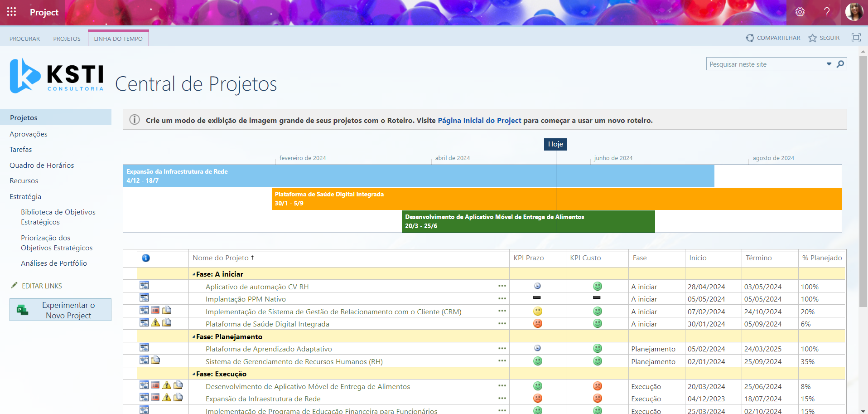Click the Pesquisar neste site search field

[766, 64]
